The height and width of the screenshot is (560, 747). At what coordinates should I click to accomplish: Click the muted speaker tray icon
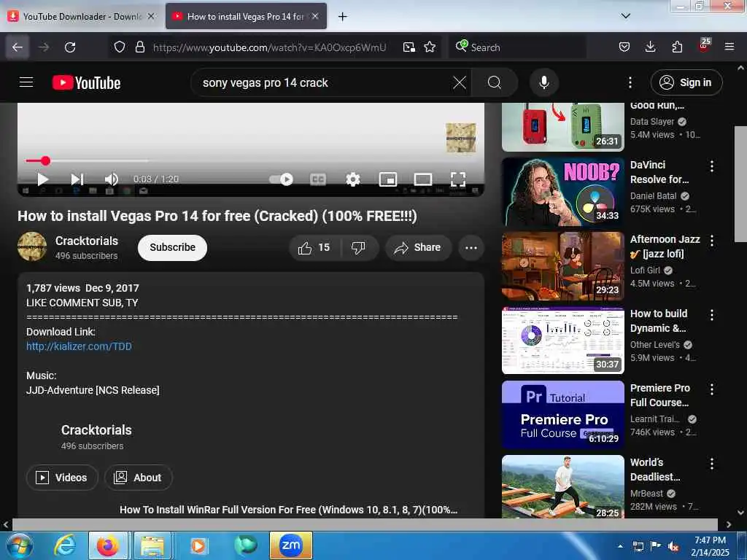(x=673, y=546)
